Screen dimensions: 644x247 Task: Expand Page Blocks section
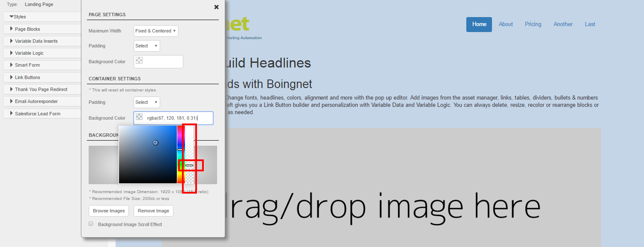(42, 29)
